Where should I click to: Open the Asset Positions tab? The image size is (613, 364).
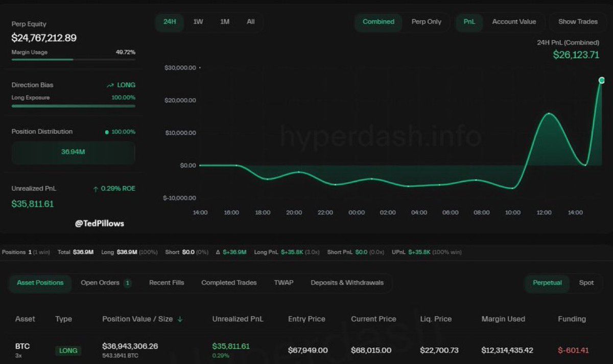click(x=40, y=283)
